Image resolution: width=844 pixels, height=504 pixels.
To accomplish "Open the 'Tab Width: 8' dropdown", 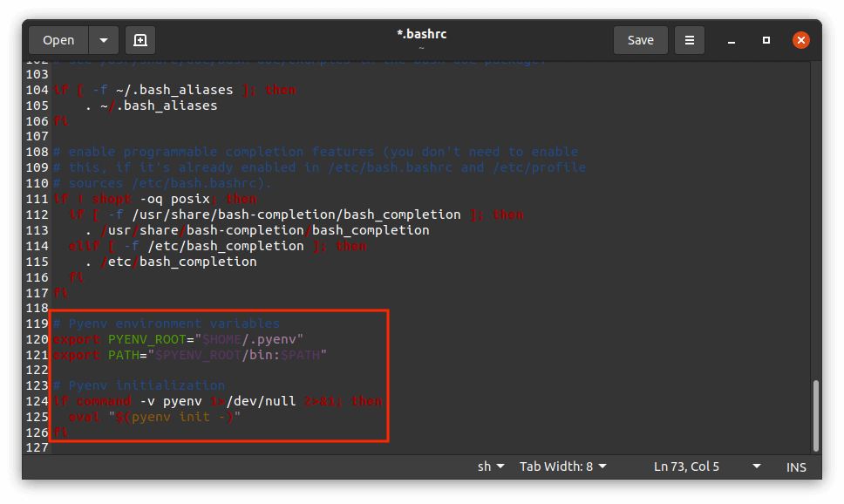I will click(562, 467).
